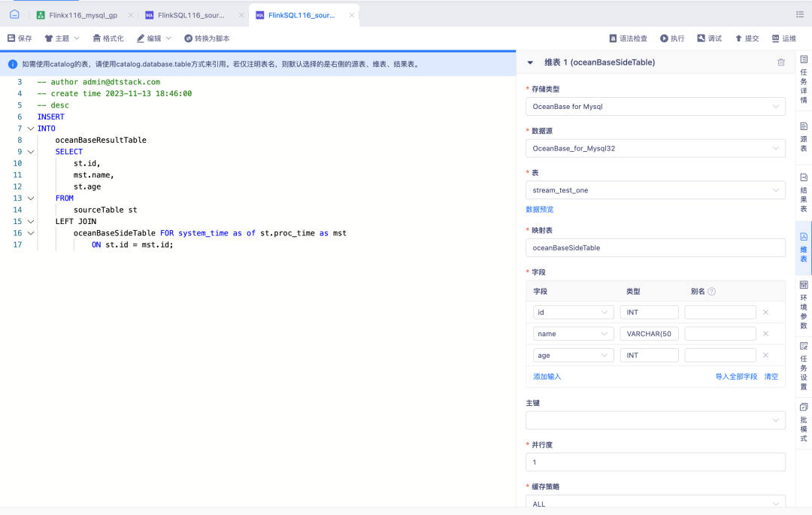
Task: Click the home icon in tab bar
Action: 14,14
